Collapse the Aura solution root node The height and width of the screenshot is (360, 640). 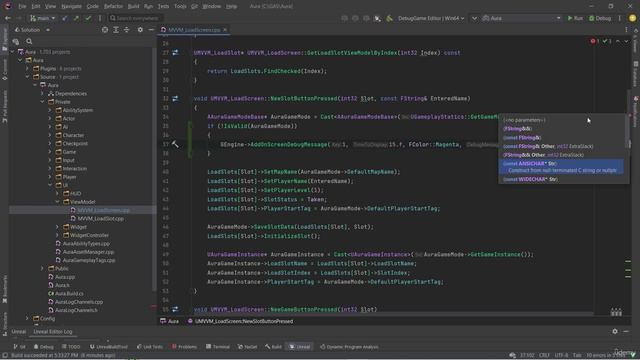[12, 52]
